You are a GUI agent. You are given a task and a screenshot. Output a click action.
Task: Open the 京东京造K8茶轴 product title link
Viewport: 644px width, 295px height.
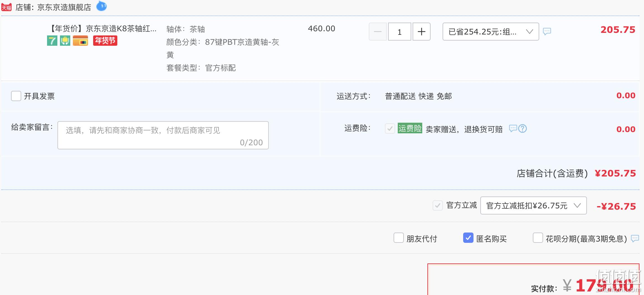pos(103,29)
